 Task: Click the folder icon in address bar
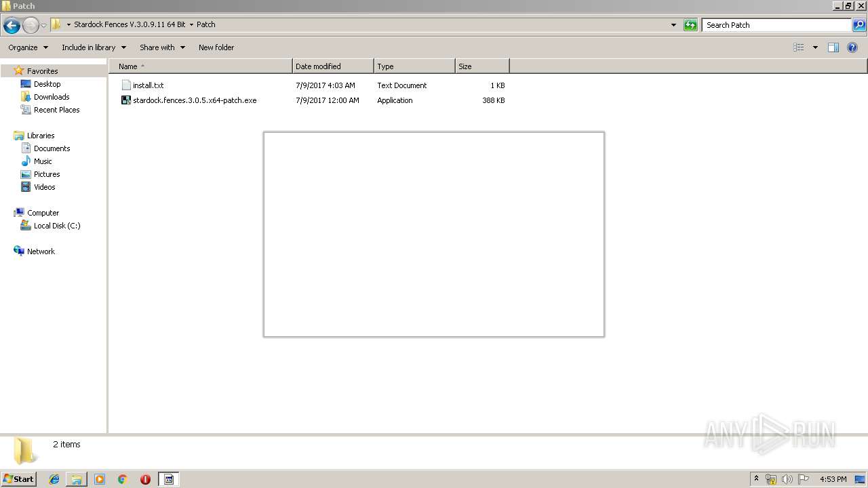click(x=56, y=24)
